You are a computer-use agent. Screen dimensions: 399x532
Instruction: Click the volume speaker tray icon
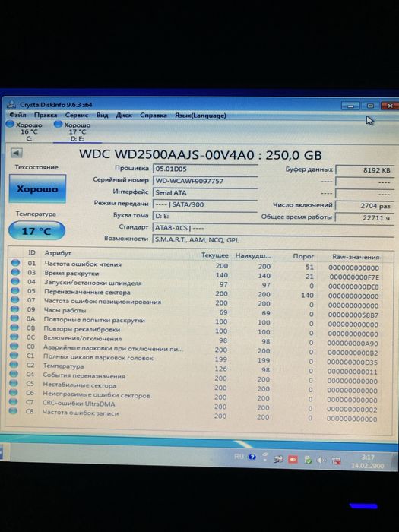(321, 461)
